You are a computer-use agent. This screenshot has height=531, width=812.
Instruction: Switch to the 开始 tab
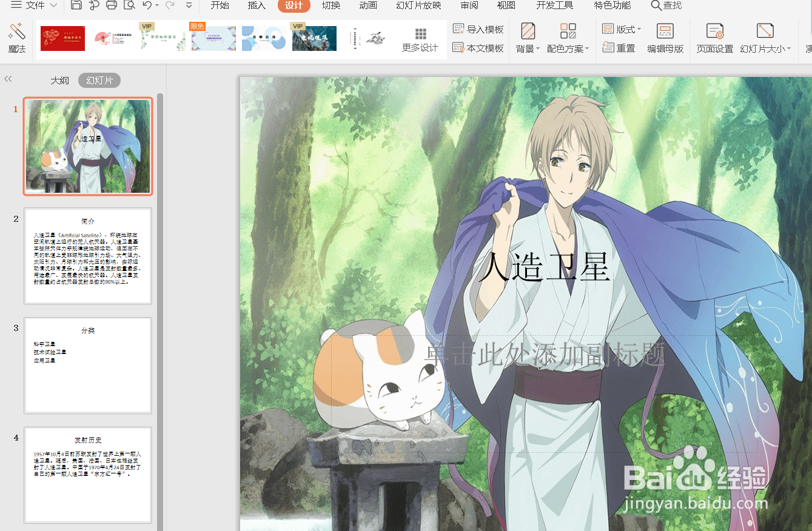click(220, 5)
